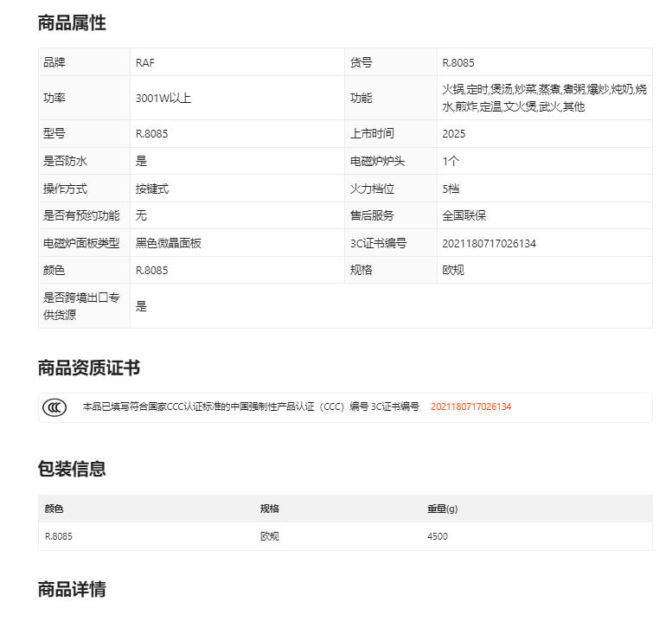Image resolution: width=672 pixels, height=621 pixels.
Task: Click the 重量(g) column header
Action: [442, 509]
